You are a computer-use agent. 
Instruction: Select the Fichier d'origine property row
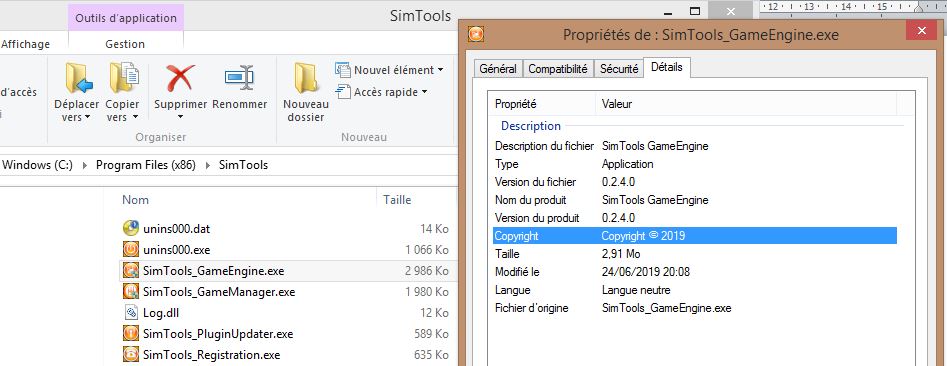695,308
